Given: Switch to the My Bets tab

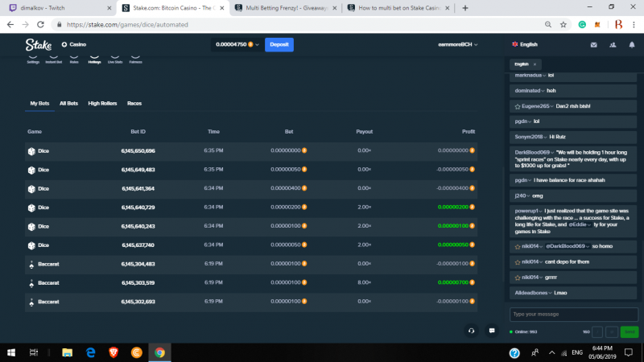Looking at the screenshot, I should pyautogui.click(x=39, y=104).
